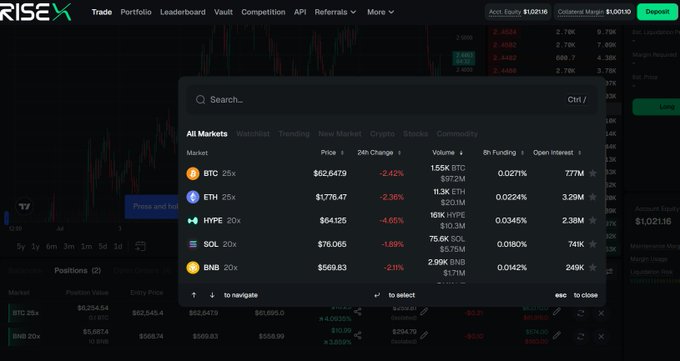Select the HYPE coin icon

[x=193, y=220]
